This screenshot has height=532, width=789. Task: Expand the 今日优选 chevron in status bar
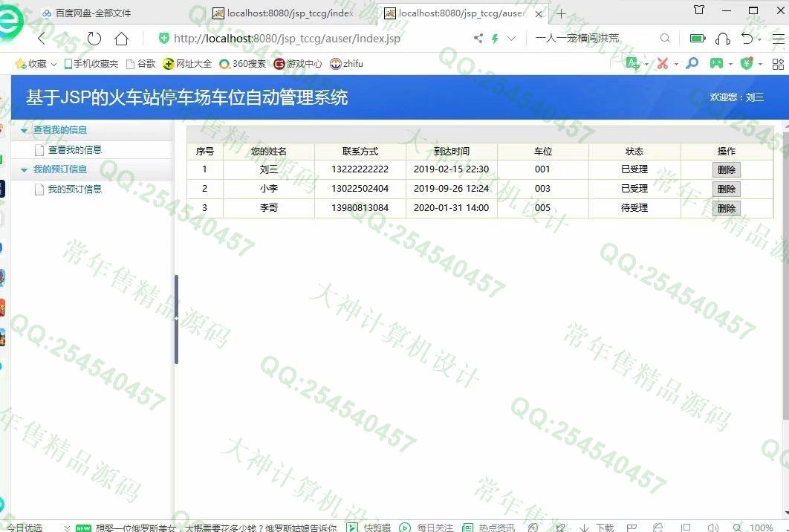66,528
